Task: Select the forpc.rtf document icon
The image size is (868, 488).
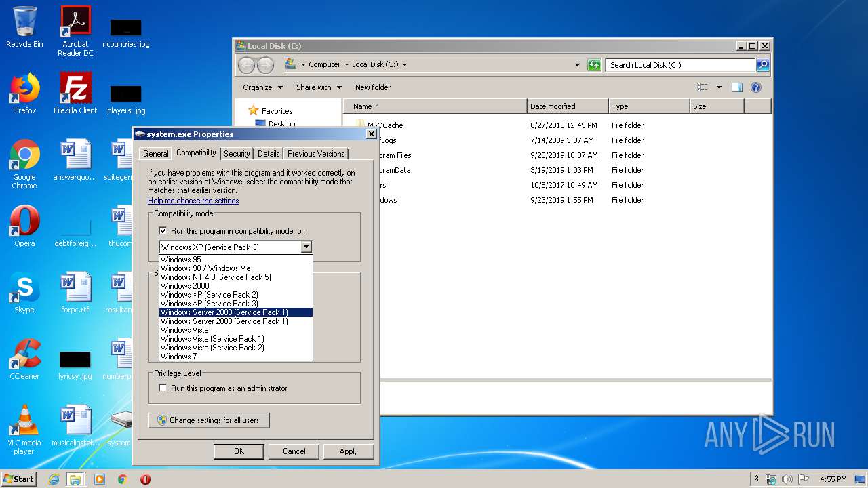Action: (x=75, y=293)
